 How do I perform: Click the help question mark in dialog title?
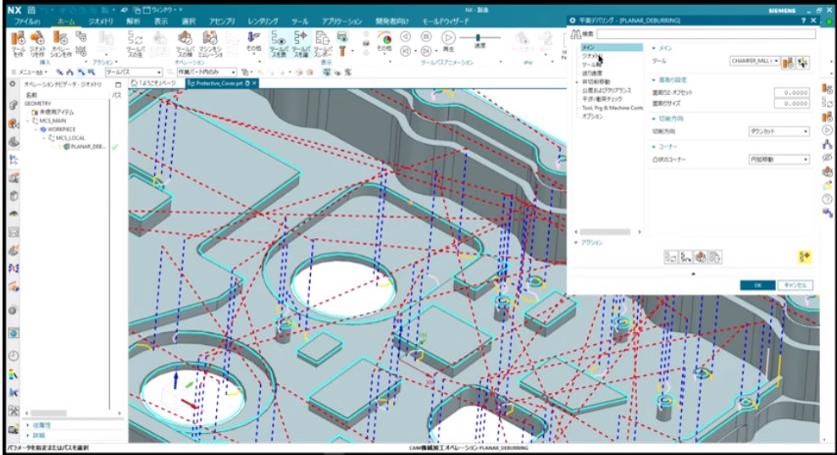coord(803,20)
